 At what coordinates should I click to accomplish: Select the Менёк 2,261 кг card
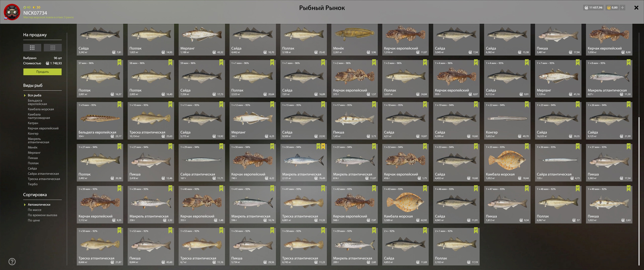pos(354,40)
